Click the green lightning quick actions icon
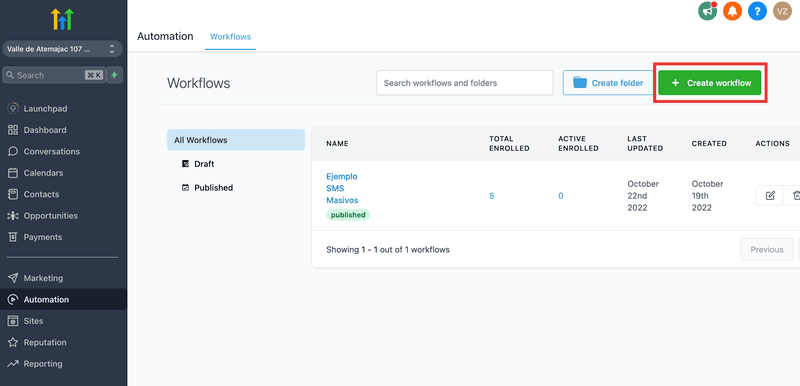The height and width of the screenshot is (386, 800). tap(114, 75)
